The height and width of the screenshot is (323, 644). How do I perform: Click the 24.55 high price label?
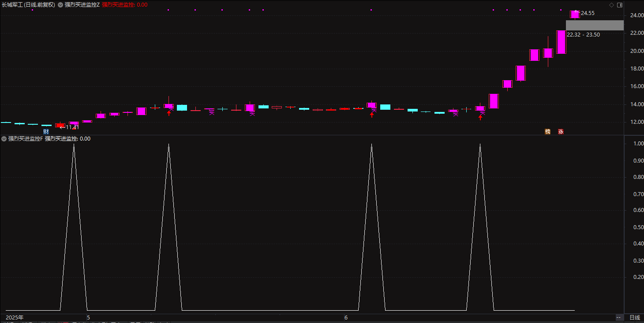pos(588,13)
